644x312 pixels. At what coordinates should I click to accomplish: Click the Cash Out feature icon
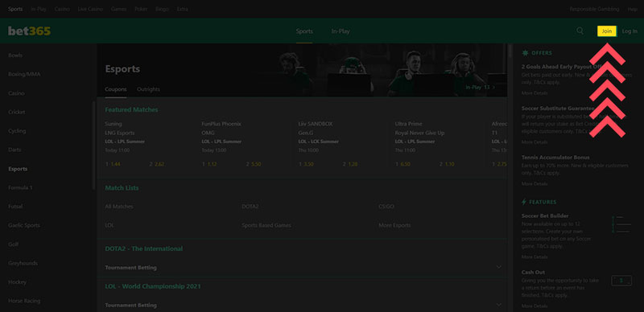click(x=621, y=281)
